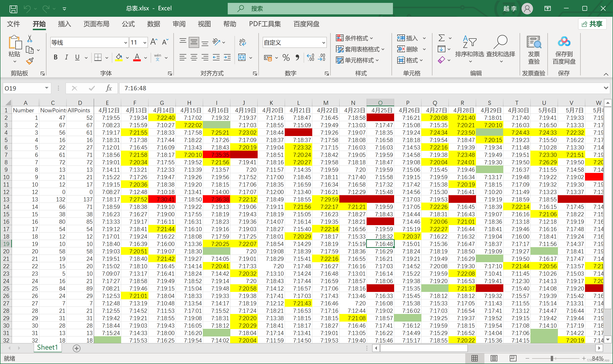The image size is (613, 364).
Task: Click the Sheet1 sheet tab
Action: pyautogui.click(x=47, y=347)
